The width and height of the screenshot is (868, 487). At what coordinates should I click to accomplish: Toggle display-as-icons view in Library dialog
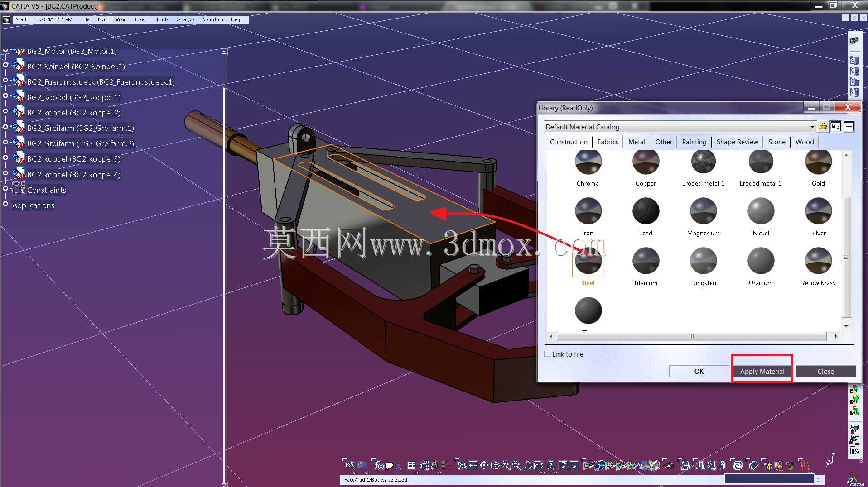835,127
